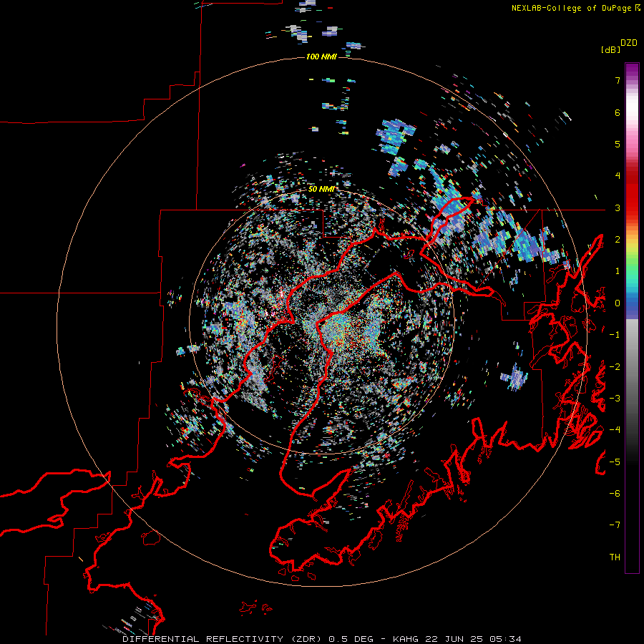644x644 pixels.
Task: Click the 7 value on color scale
Action: pos(618,80)
